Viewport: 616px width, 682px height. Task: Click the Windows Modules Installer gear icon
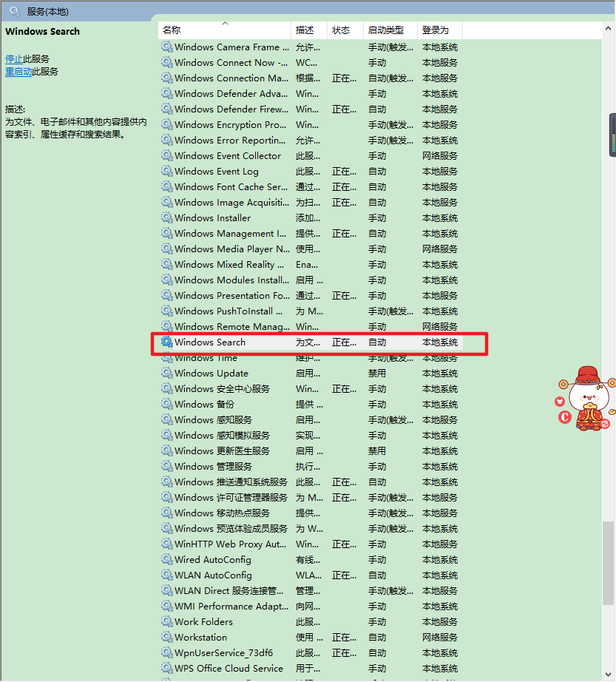click(x=166, y=280)
